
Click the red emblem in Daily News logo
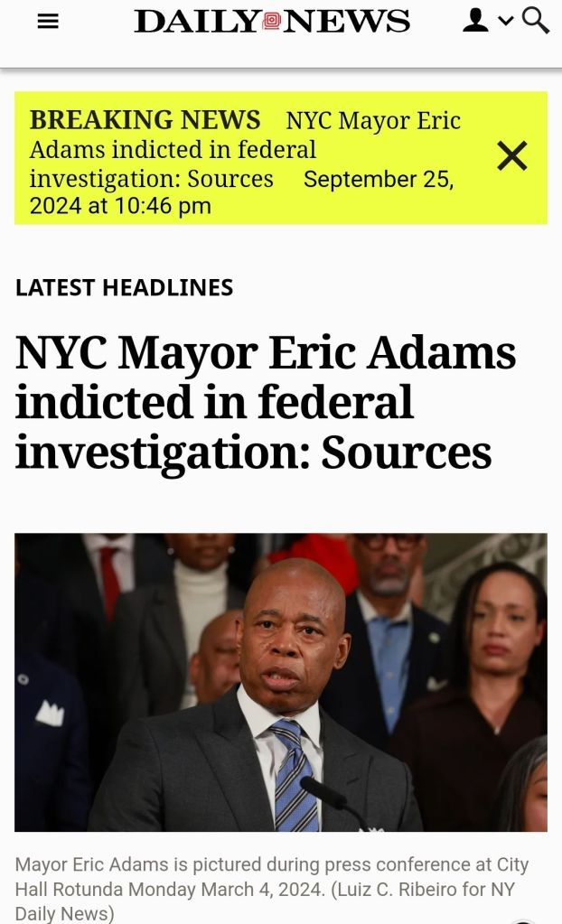pos(272,21)
